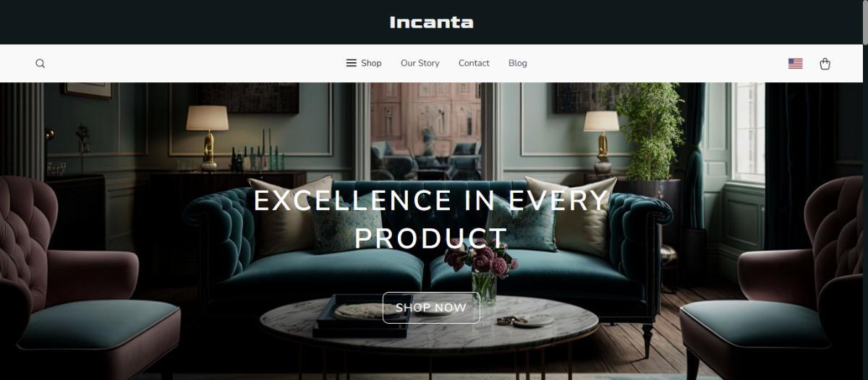The height and width of the screenshot is (380, 868).
Task: Click the Shop Now button
Action: [x=431, y=308]
